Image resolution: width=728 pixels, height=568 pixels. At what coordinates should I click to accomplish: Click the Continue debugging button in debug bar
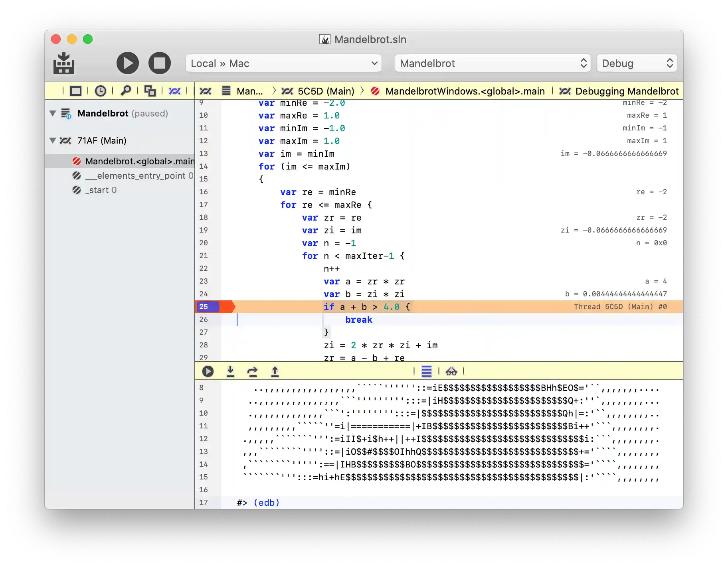[208, 371]
